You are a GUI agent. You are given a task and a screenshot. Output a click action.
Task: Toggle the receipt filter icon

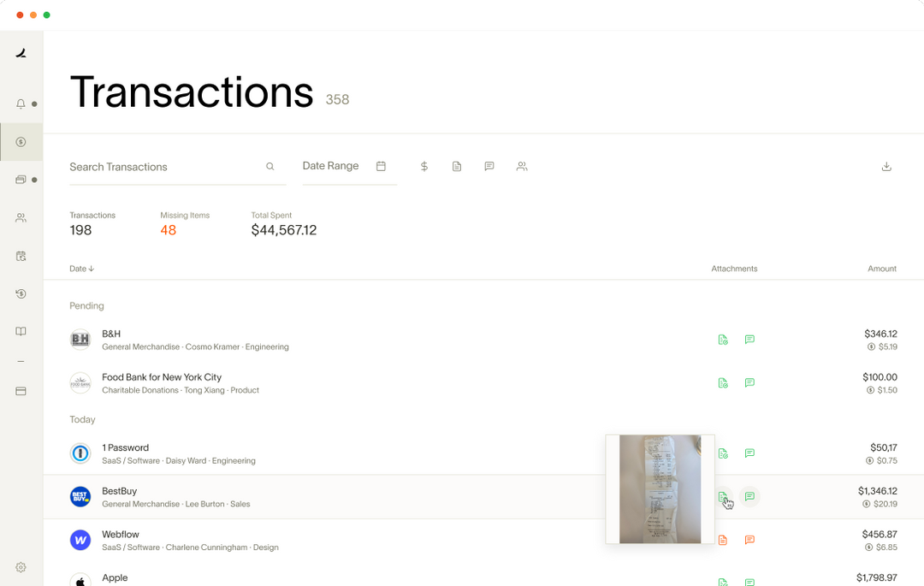[457, 166]
